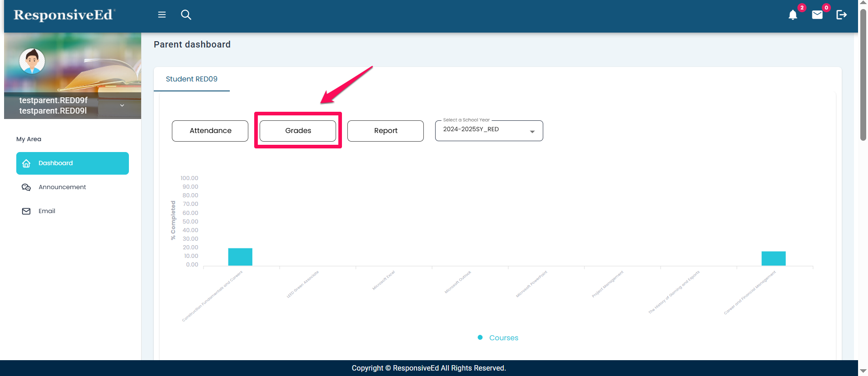The width and height of the screenshot is (868, 376).
Task: Click the logout icon
Action: (841, 15)
